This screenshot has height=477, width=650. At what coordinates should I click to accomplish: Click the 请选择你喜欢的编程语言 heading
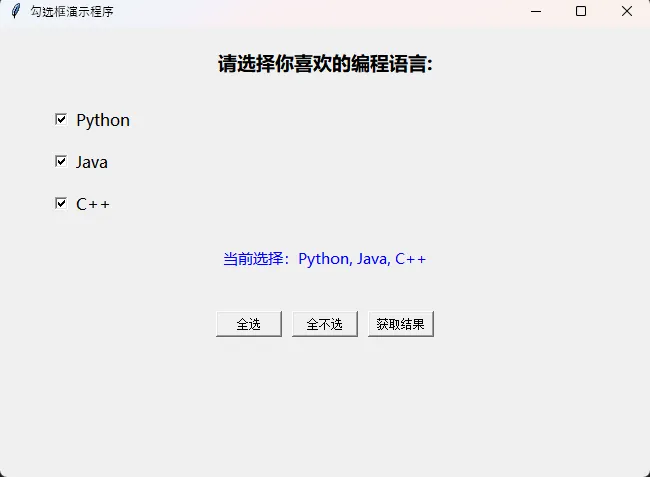pyautogui.click(x=325, y=64)
